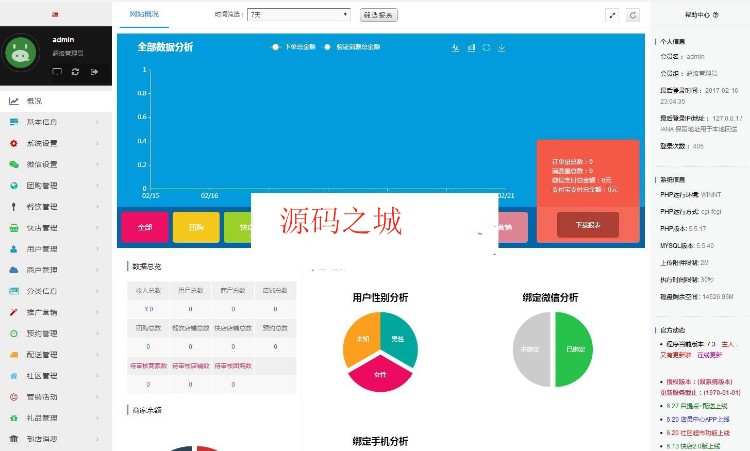Click the icon beside 基本信息 in sidebar
This screenshot has width=750, height=451.
coord(14,122)
